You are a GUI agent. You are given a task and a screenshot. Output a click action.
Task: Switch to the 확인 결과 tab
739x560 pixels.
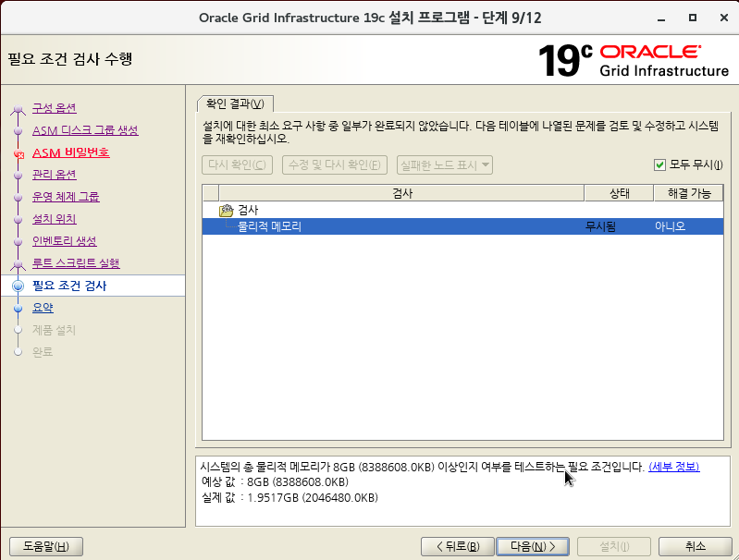(235, 103)
